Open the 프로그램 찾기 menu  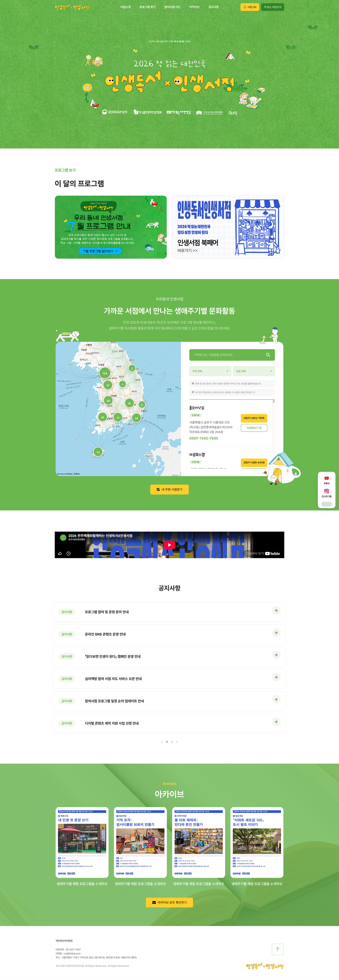pyautogui.click(x=147, y=7)
